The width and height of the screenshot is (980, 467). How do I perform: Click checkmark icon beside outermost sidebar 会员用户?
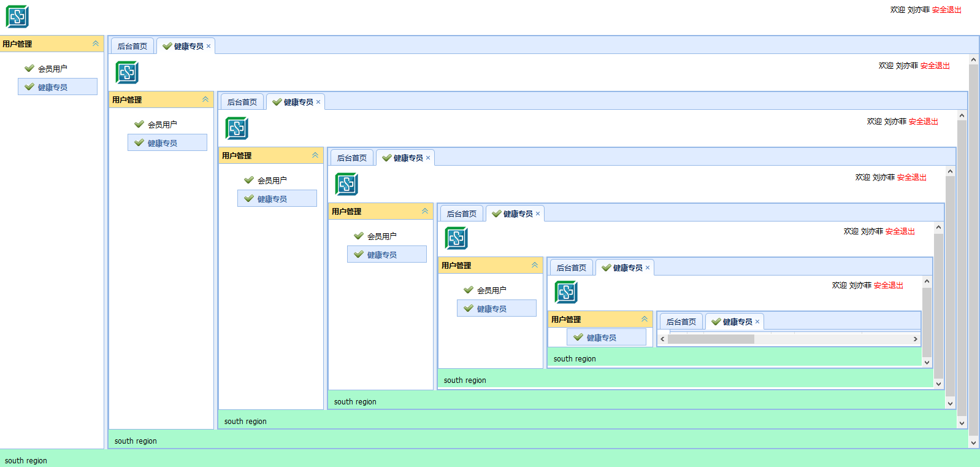pos(29,69)
